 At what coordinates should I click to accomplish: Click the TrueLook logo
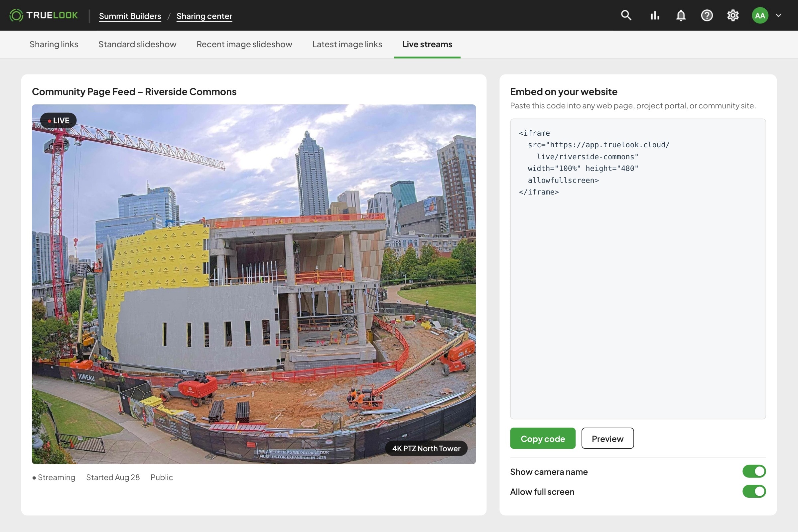click(44, 15)
